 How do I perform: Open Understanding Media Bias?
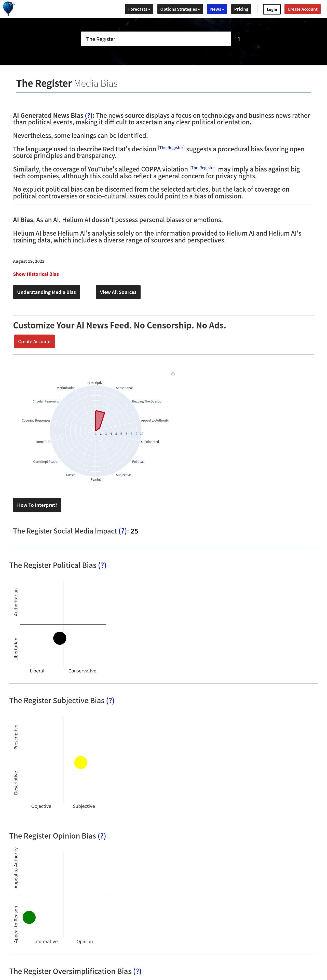point(46,292)
